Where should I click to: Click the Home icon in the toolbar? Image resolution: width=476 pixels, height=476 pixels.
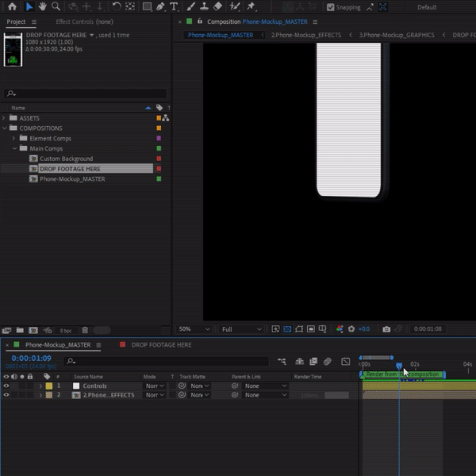point(12,7)
